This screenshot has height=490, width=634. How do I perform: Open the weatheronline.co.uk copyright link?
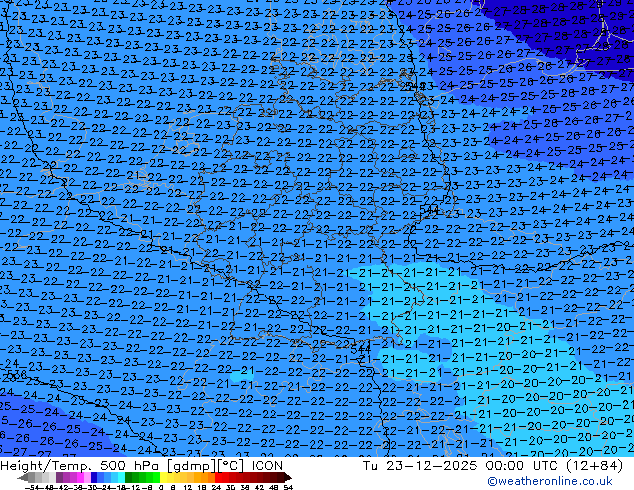coord(550,481)
